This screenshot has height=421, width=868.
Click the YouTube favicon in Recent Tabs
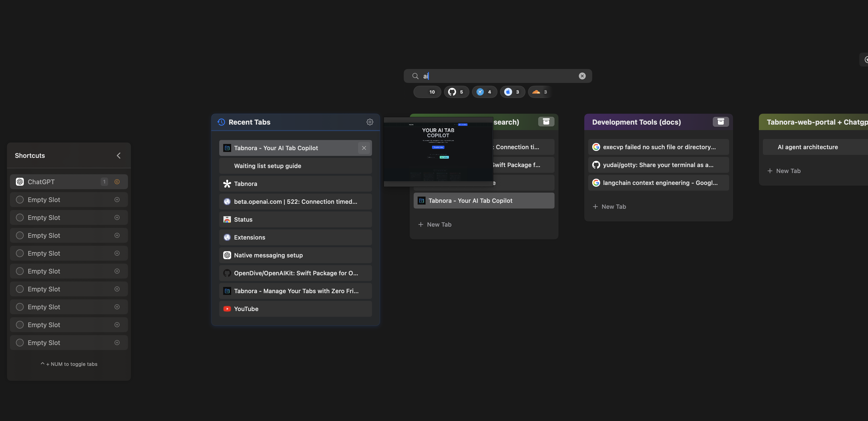[227, 309]
